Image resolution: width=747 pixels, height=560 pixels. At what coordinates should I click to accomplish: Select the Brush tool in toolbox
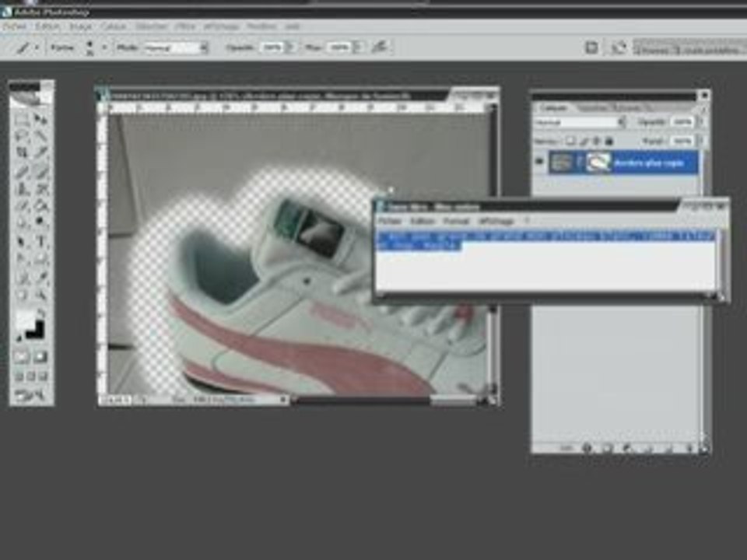(41, 171)
